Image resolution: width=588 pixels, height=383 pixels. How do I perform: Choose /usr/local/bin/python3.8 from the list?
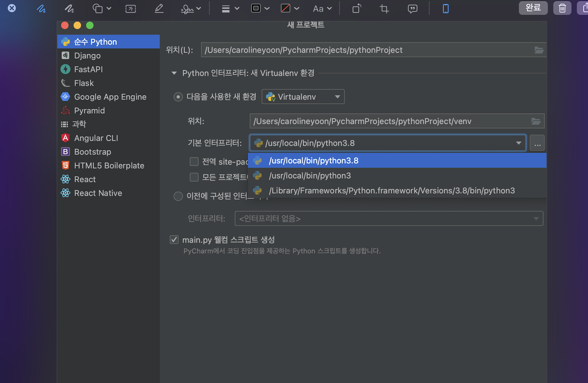397,160
